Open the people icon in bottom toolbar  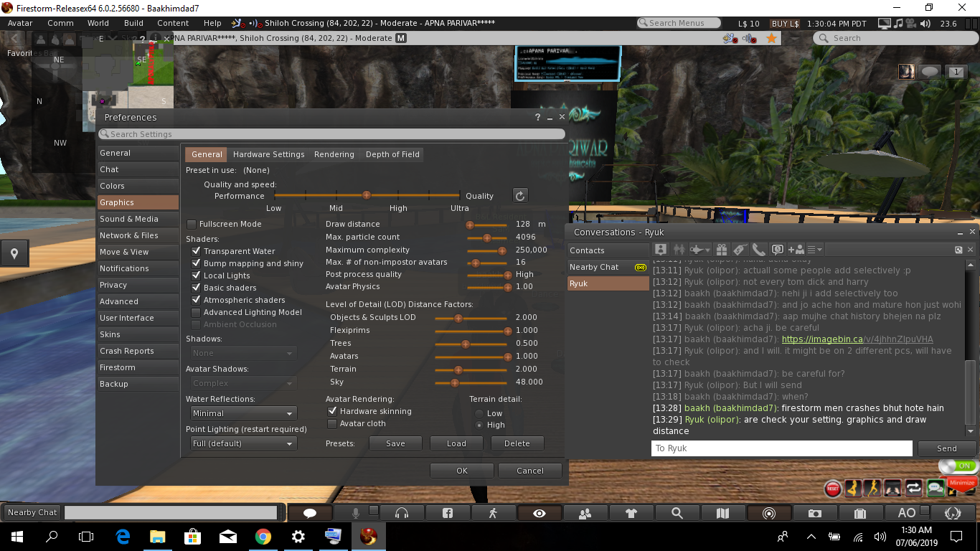[x=585, y=513]
